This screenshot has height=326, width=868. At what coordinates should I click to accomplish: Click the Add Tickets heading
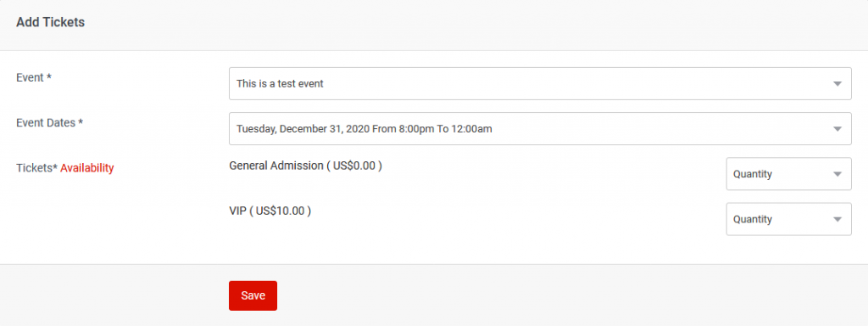point(50,23)
